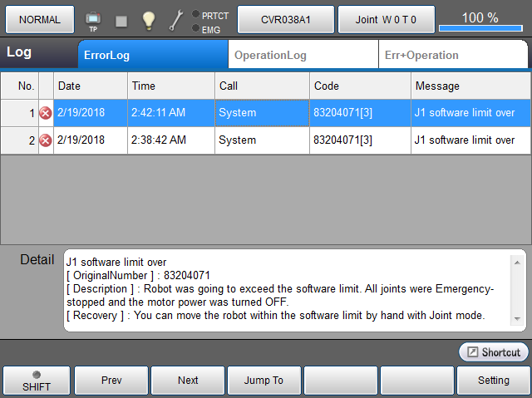Click the red error icon in row 2

(x=46, y=140)
